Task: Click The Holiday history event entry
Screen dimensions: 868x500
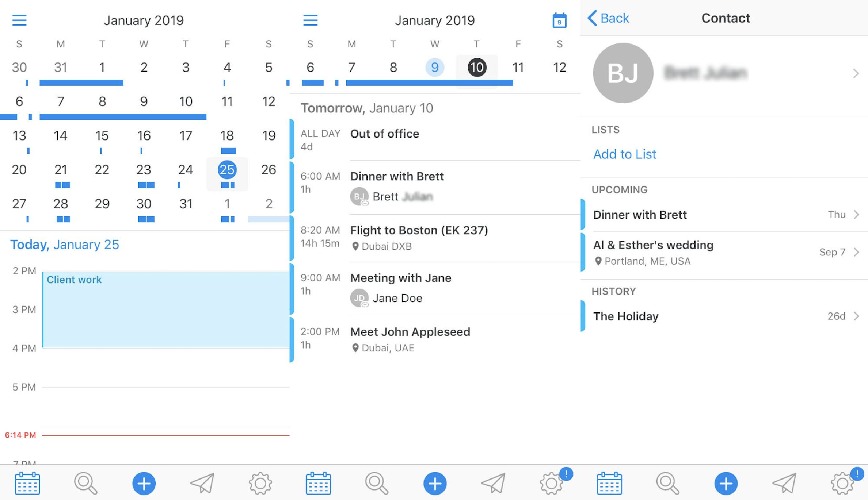Action: pyautogui.click(x=715, y=315)
